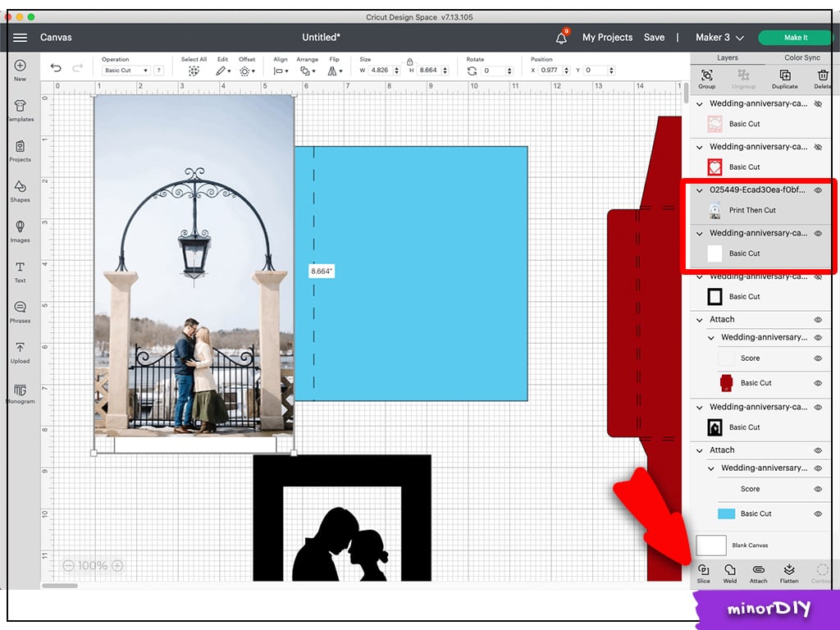Create a New project from sidebar

(x=20, y=71)
